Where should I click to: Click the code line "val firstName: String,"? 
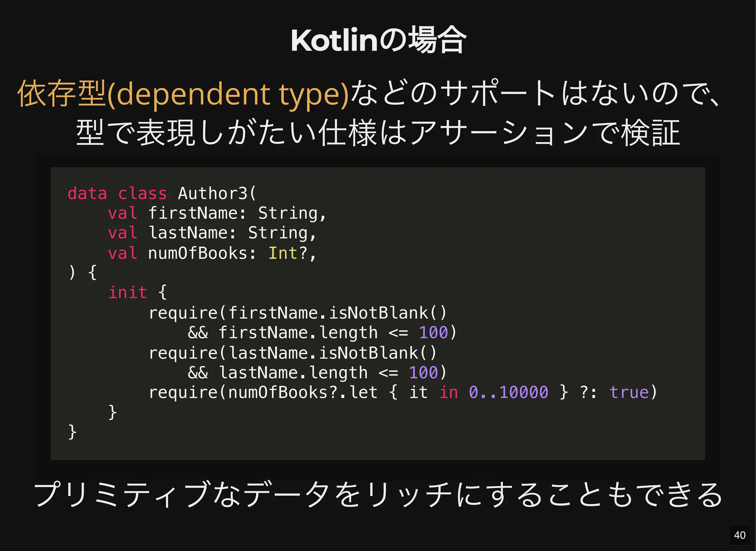tap(217, 213)
